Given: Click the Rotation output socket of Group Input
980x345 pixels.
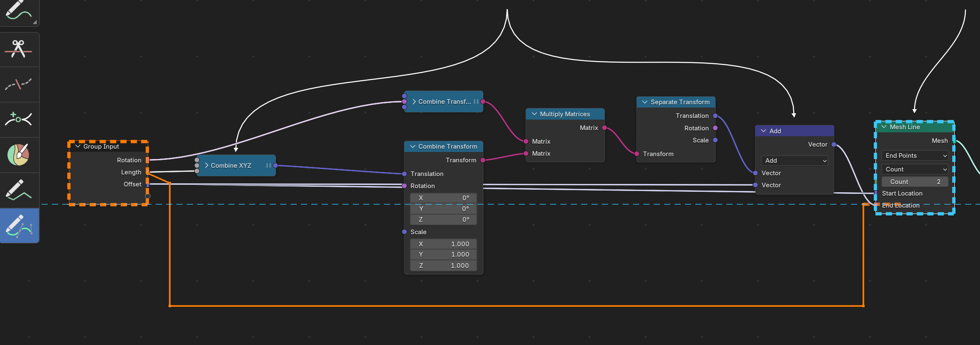Looking at the screenshot, I should pyautogui.click(x=147, y=160).
